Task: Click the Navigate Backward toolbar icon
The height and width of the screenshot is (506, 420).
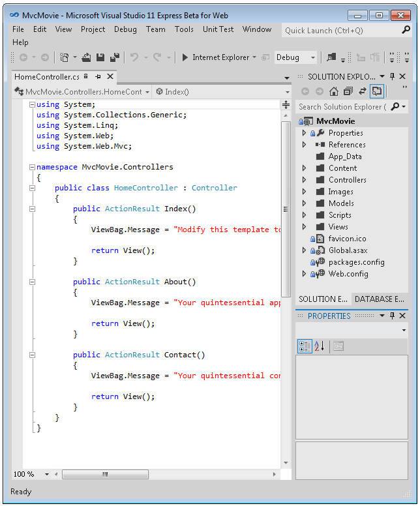Action: click(x=23, y=58)
